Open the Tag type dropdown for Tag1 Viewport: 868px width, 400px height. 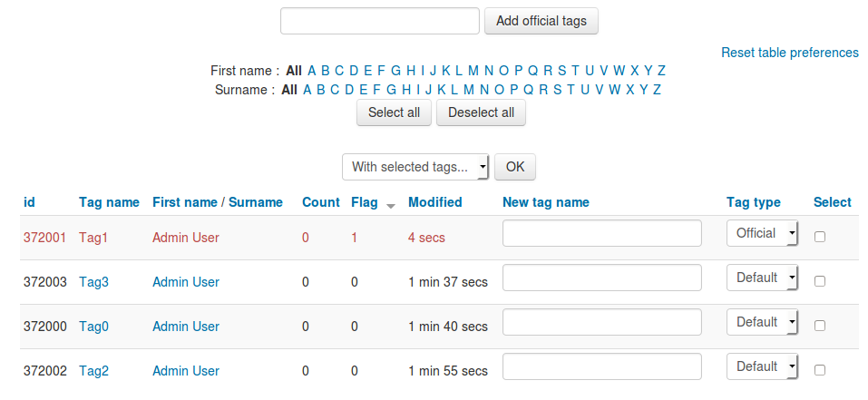(762, 233)
